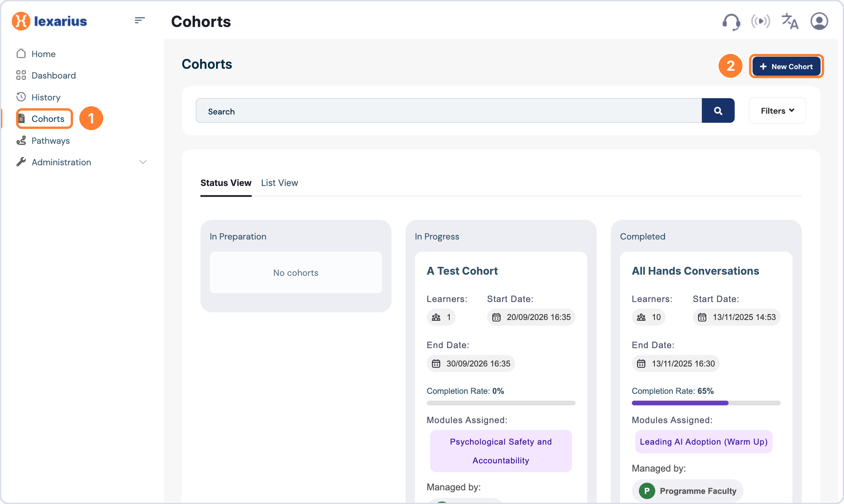Open support headset icon
The height and width of the screenshot is (504, 844).
coord(731,21)
